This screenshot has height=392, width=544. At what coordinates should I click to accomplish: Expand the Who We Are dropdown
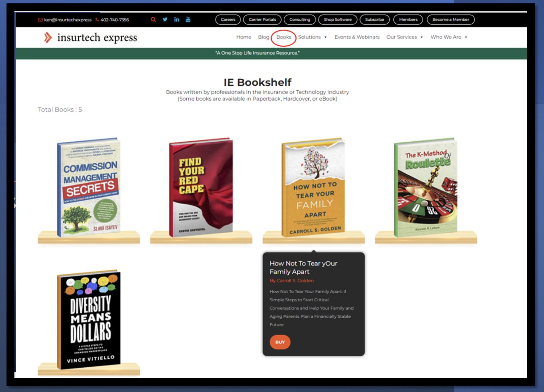coord(449,37)
